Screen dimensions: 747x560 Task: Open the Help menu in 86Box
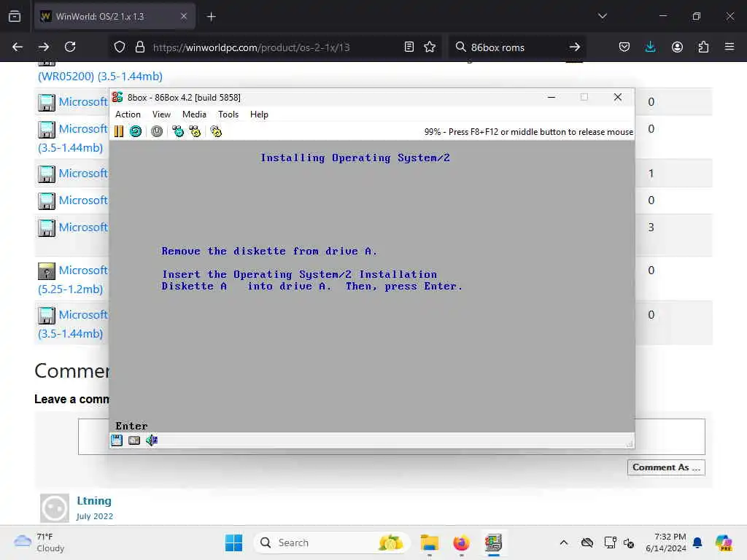pyautogui.click(x=259, y=114)
